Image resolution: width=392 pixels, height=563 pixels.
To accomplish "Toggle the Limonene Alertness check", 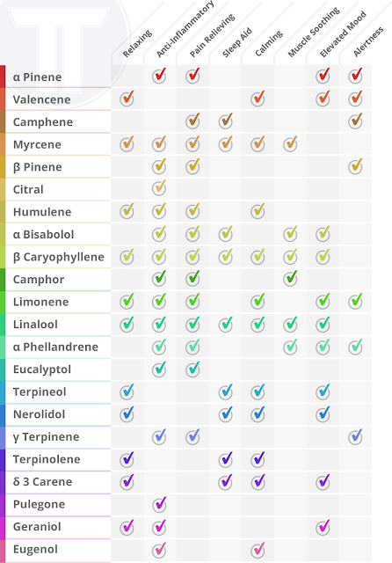I will click(355, 301).
